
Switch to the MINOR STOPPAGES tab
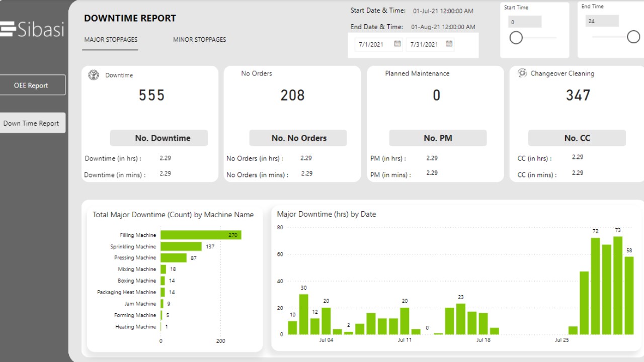tap(200, 40)
